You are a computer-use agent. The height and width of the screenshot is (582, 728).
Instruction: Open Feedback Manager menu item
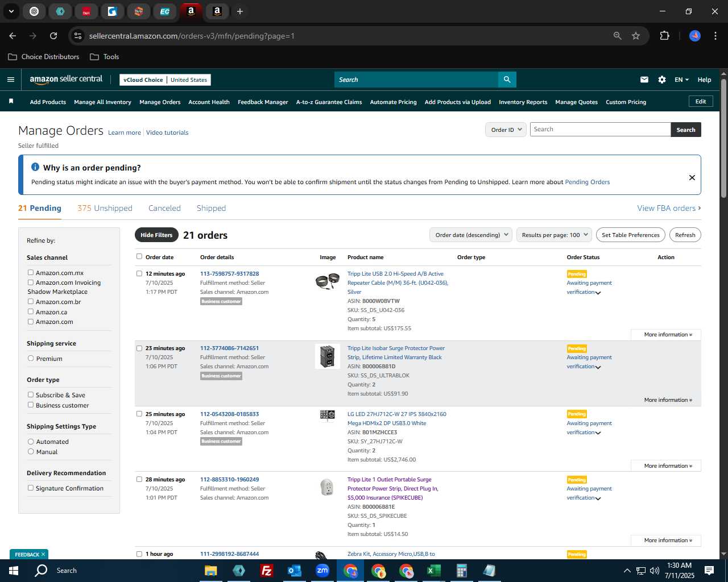point(263,102)
